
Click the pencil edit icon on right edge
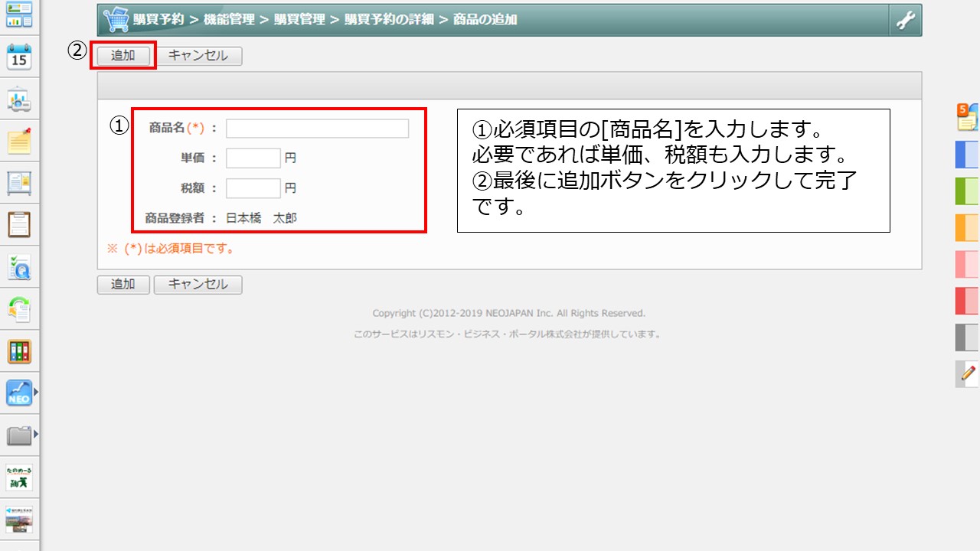tap(968, 373)
